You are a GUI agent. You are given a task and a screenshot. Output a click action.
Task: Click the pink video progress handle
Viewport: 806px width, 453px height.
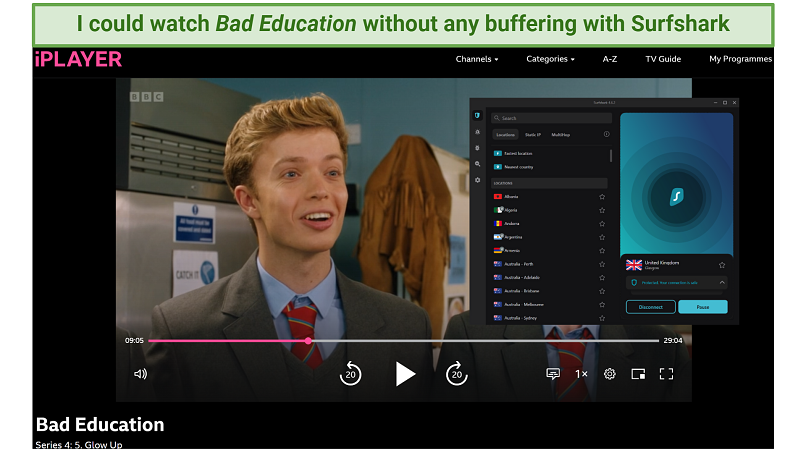point(308,340)
